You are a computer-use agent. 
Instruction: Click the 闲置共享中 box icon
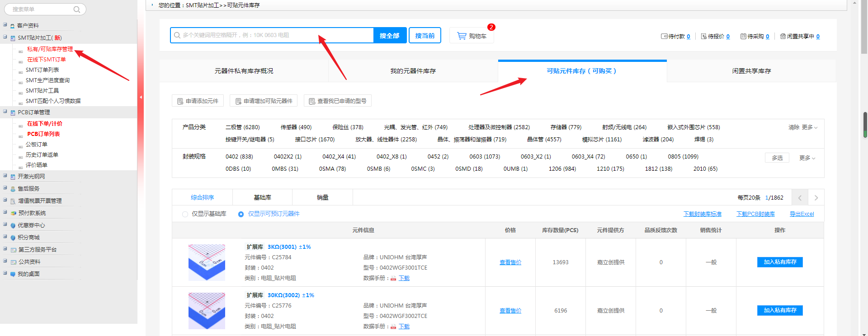(783, 37)
